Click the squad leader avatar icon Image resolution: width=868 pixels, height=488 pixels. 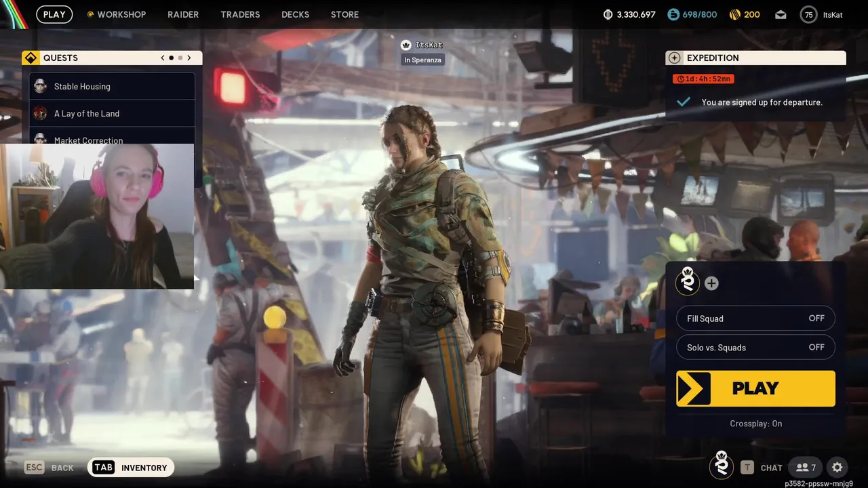point(688,281)
